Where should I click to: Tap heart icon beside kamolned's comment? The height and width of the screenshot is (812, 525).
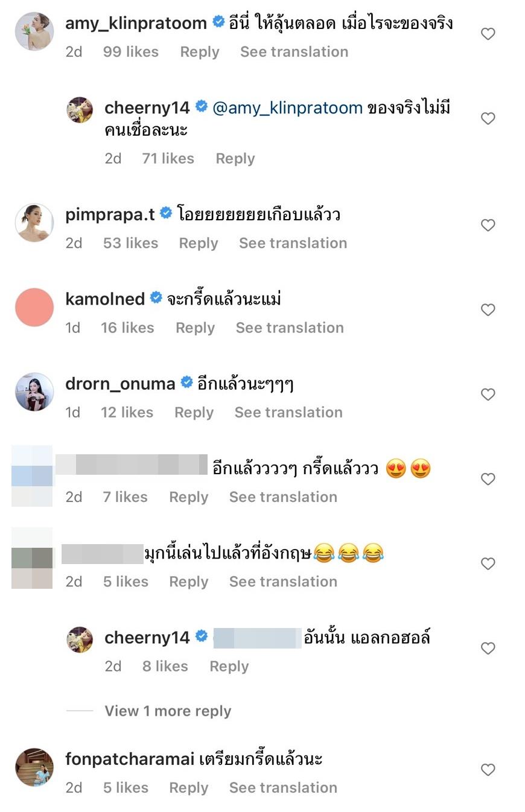pyautogui.click(x=488, y=310)
